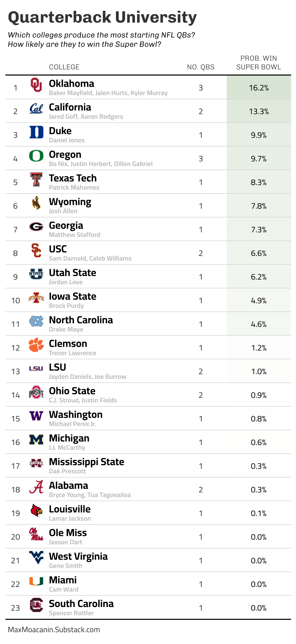Click the West Virginia logo

coord(36,557)
